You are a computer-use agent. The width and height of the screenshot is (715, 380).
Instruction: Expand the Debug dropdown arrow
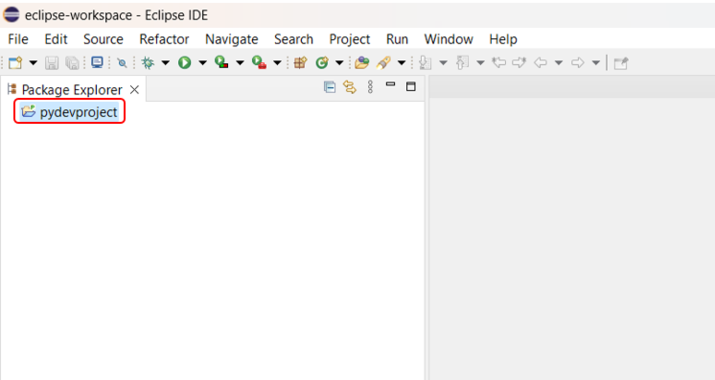tap(166, 62)
